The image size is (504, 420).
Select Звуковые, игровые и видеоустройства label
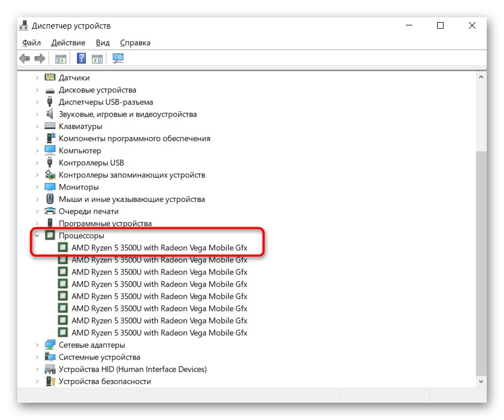click(x=127, y=114)
